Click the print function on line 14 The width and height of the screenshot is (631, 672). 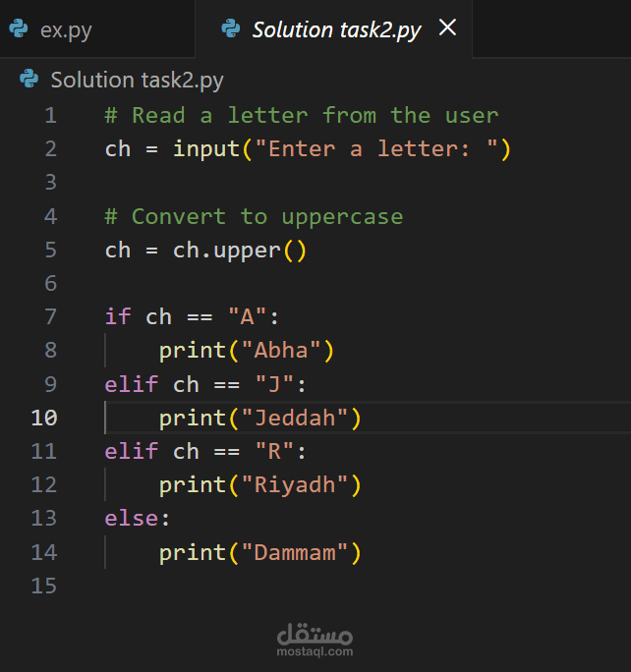[x=193, y=553]
